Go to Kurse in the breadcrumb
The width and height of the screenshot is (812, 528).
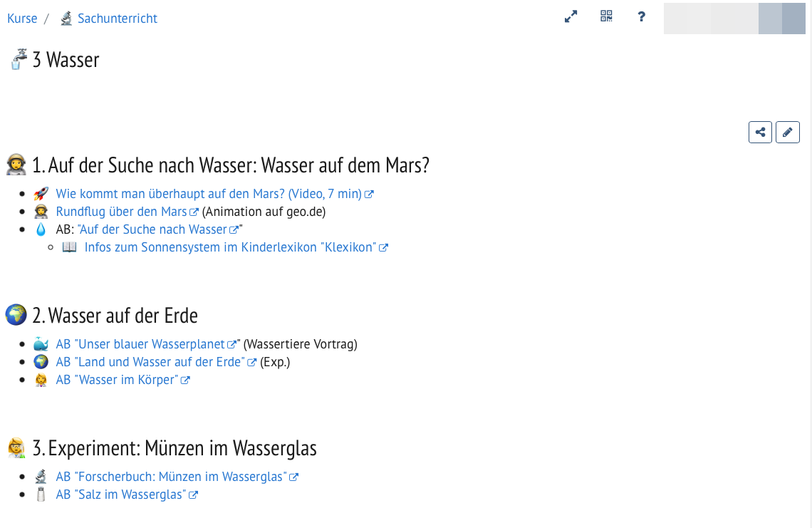click(22, 19)
